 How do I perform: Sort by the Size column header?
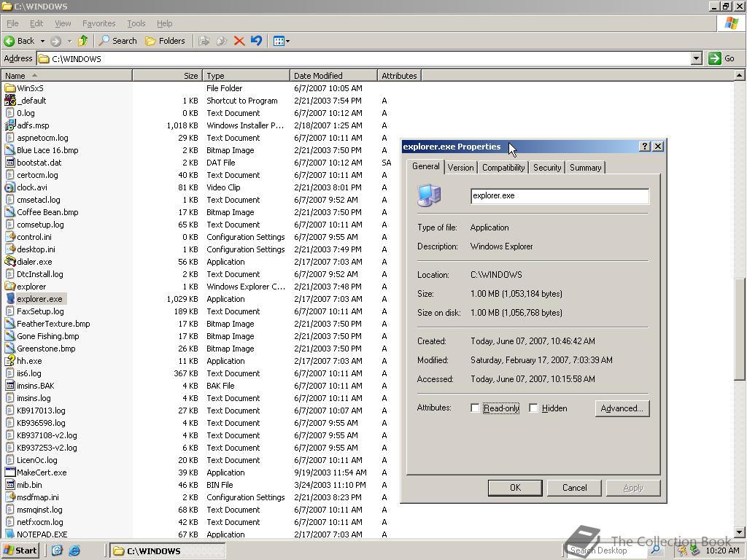click(167, 76)
